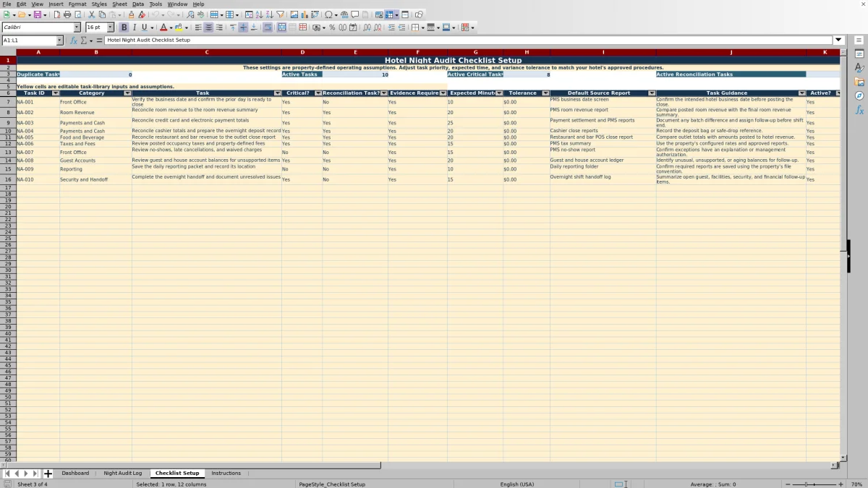
Task: Switch to the Dashboard sheet tab
Action: tap(75, 474)
